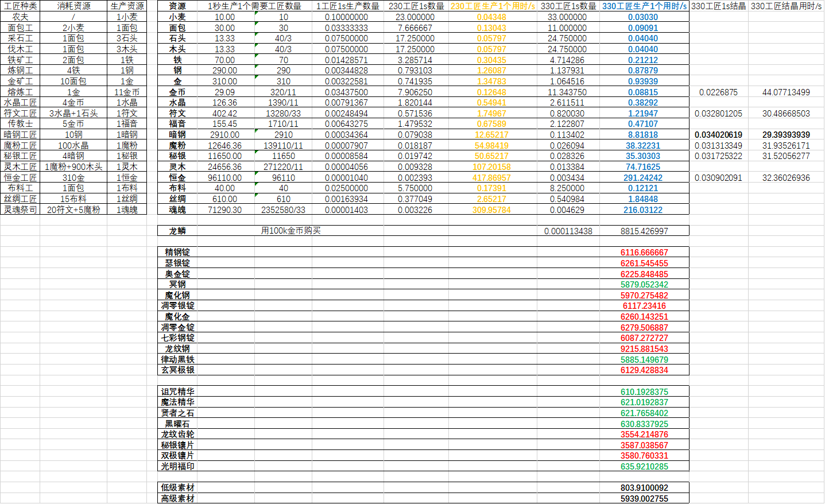This screenshot has height=504, width=825.
Task: Select the orange value 417.86957
Action: click(x=493, y=177)
